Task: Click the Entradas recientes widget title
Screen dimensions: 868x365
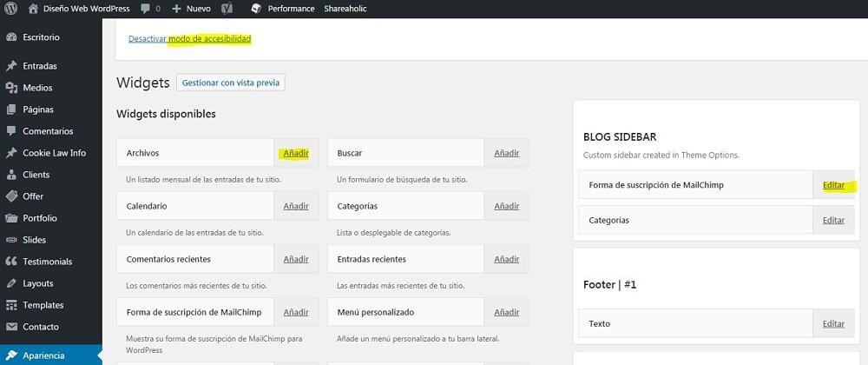Action: [372, 259]
